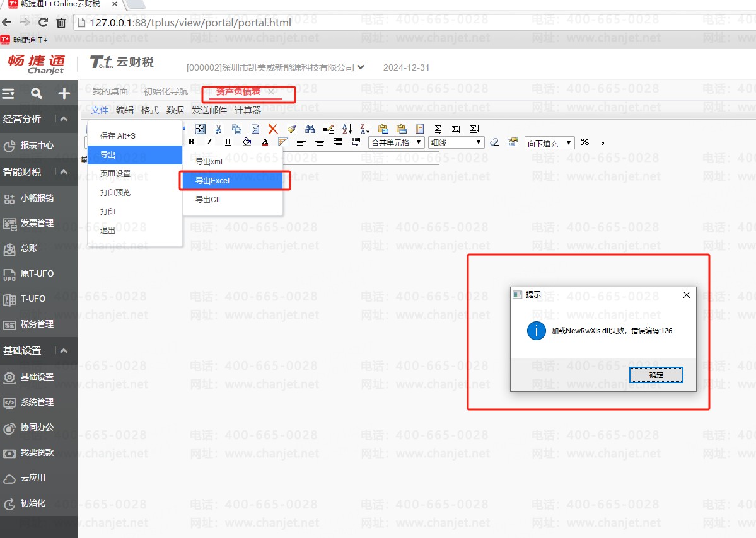Switch to the 初始化导航 tab
Viewport: 756px width, 538px height.
click(165, 91)
